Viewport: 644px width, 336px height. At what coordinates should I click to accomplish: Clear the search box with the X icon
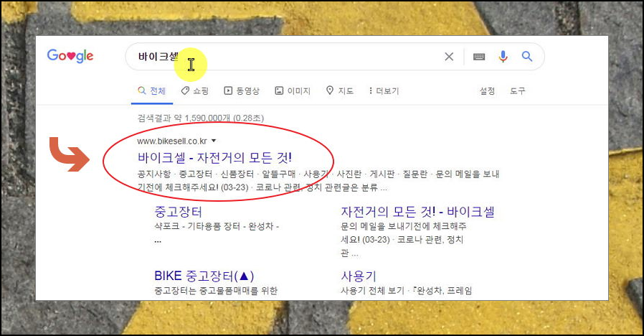click(x=449, y=57)
